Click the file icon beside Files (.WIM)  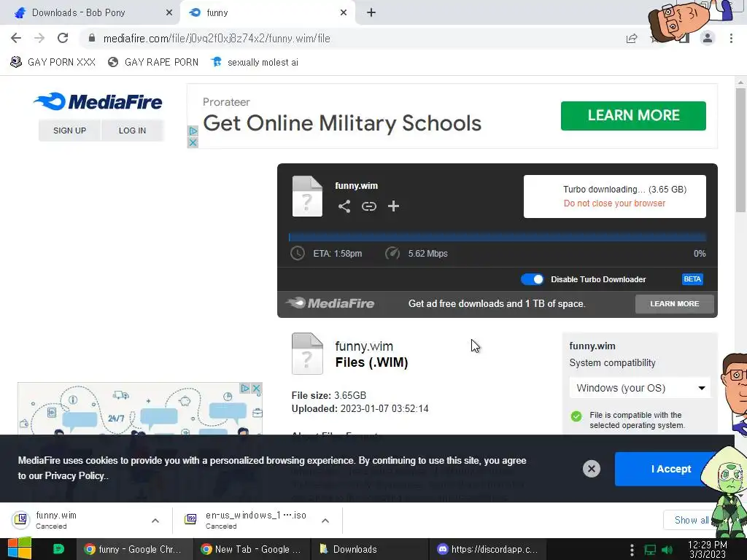307,354
